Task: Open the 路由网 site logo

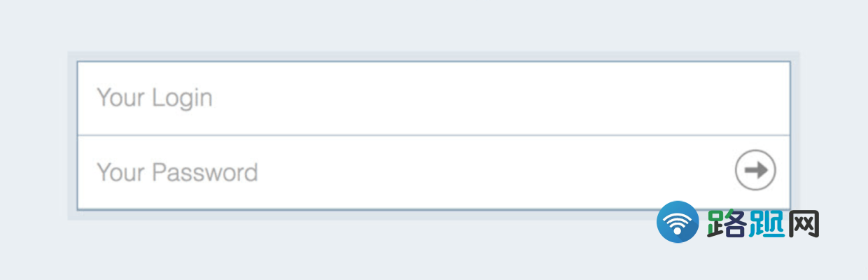Action: [738, 223]
